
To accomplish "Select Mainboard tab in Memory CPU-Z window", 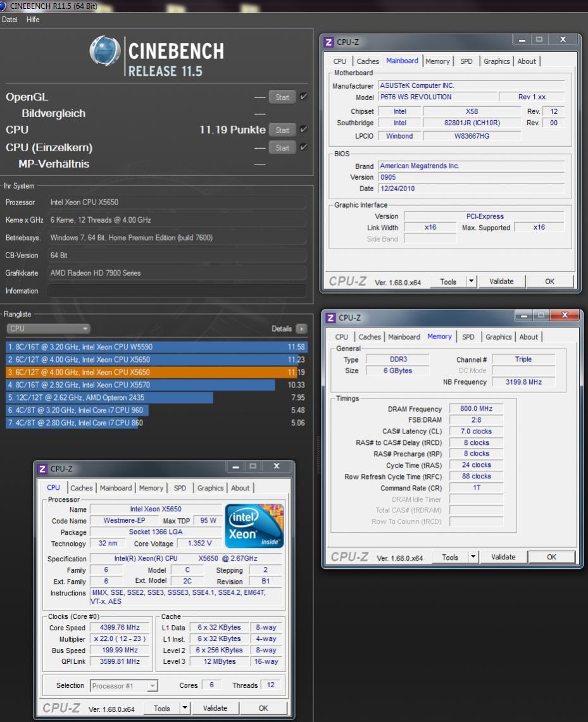I will (x=404, y=337).
